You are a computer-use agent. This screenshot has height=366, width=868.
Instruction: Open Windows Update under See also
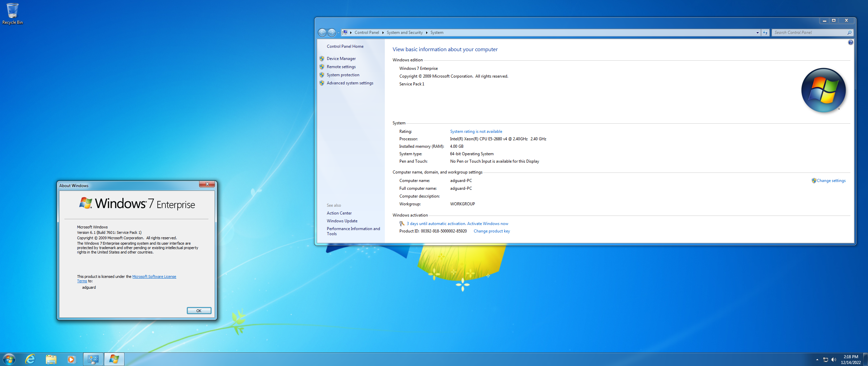342,221
